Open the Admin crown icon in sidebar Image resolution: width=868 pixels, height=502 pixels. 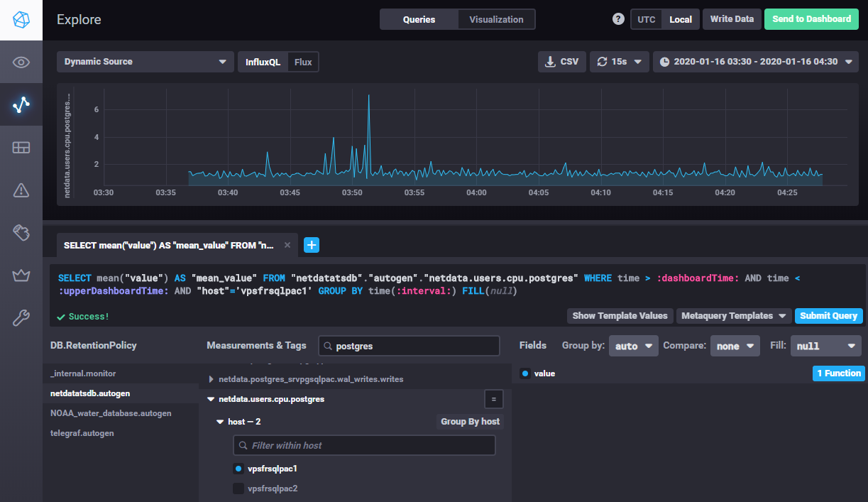21,275
